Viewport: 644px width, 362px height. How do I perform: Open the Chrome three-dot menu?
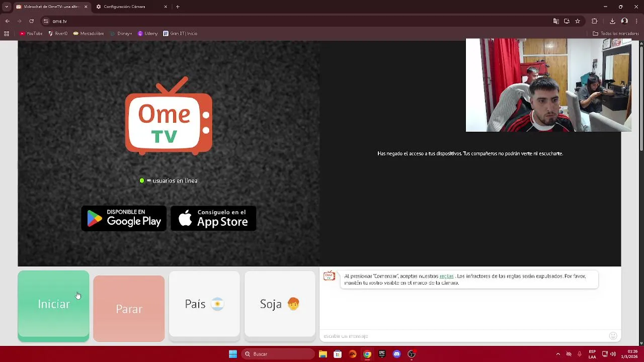(x=637, y=21)
